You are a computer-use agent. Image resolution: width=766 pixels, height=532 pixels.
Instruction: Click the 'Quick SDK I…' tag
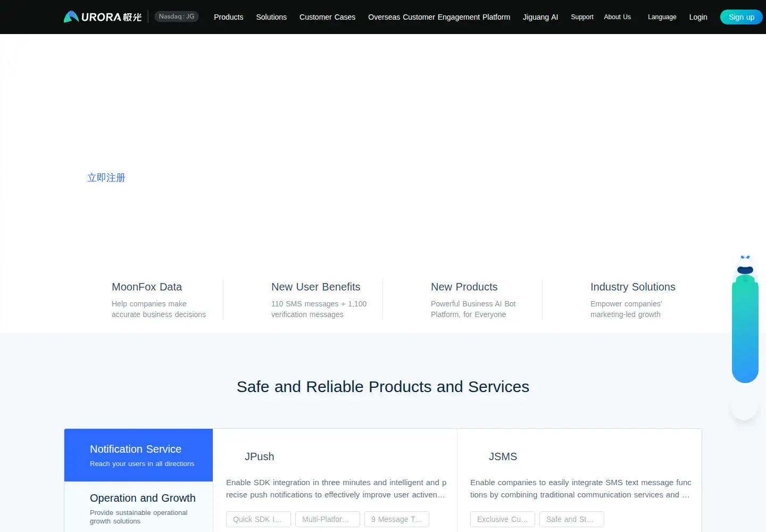259,519
